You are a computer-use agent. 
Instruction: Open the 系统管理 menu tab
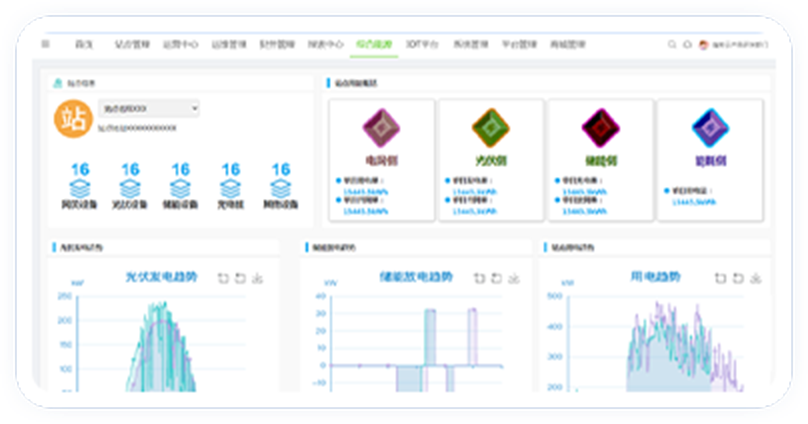pos(470,44)
